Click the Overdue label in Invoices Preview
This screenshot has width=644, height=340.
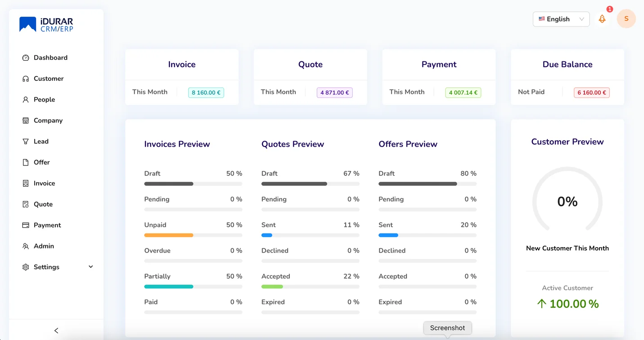point(157,251)
